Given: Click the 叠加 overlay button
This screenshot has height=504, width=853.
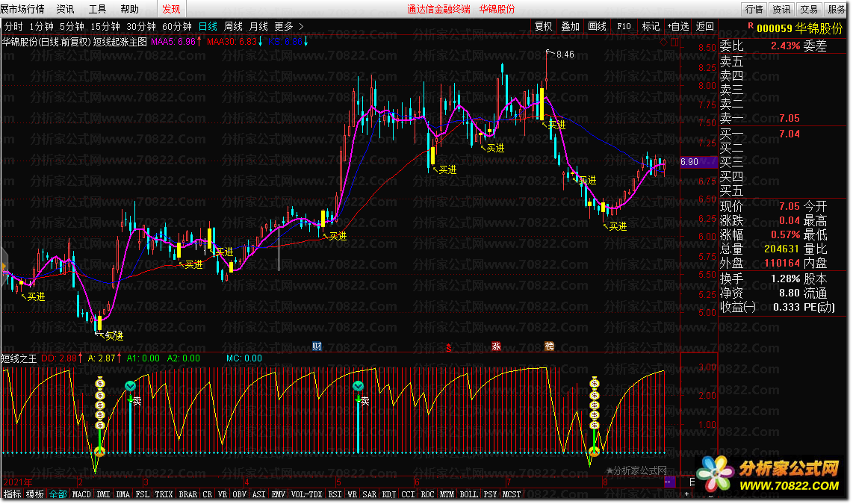Looking at the screenshot, I should pyautogui.click(x=570, y=26).
